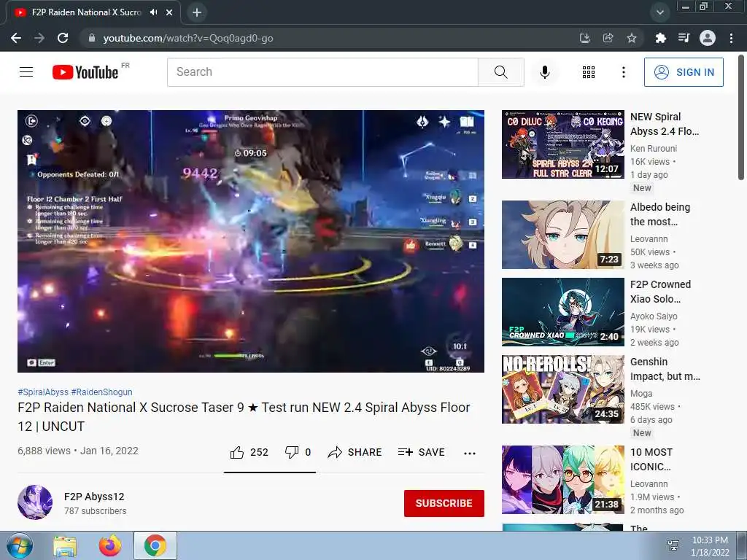Image resolution: width=747 pixels, height=560 pixels.
Task: Open the Chrome three-dot menu
Action: [x=731, y=38]
